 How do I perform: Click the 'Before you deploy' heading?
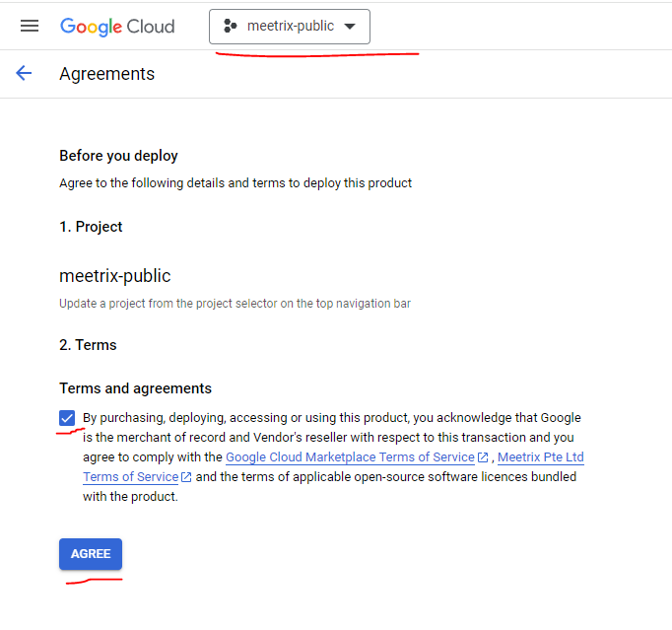tap(118, 156)
